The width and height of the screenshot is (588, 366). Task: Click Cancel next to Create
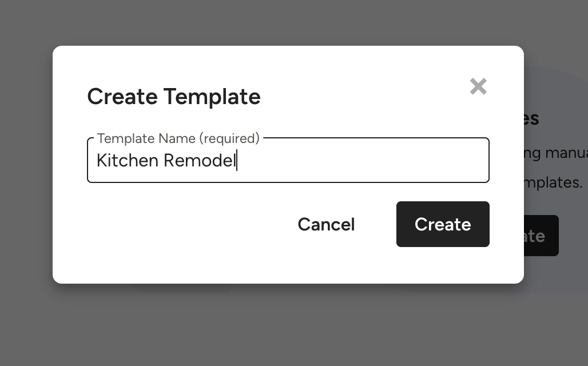pyautogui.click(x=326, y=224)
